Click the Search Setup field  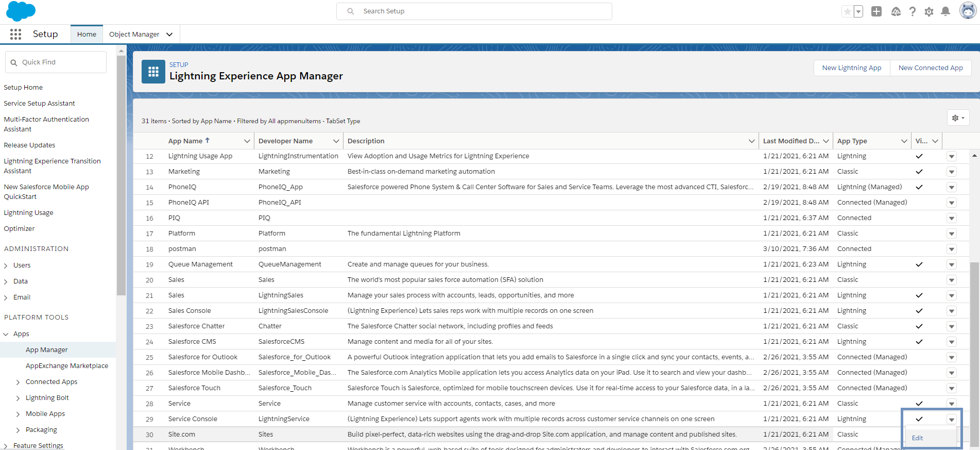[474, 11]
